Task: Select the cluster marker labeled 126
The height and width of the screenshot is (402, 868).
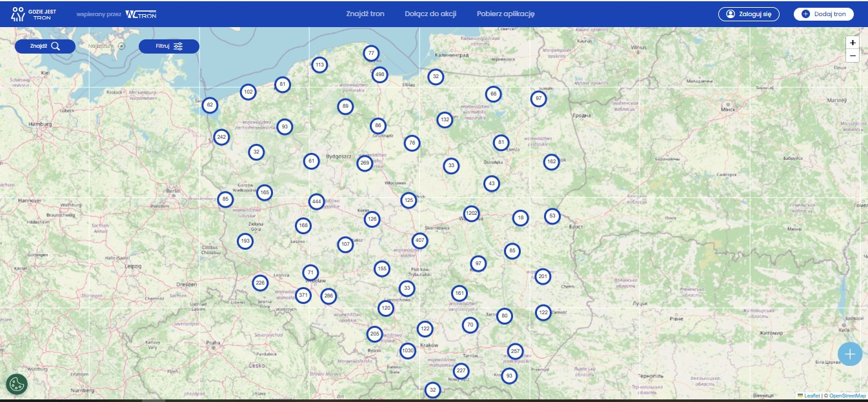Action: [371, 219]
